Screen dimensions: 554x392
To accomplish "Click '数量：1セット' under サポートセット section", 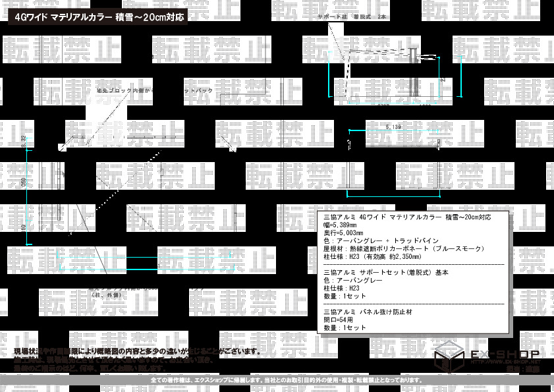I will (345, 296).
